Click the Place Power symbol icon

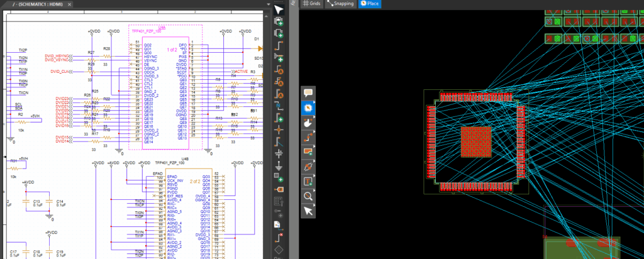pos(279,154)
